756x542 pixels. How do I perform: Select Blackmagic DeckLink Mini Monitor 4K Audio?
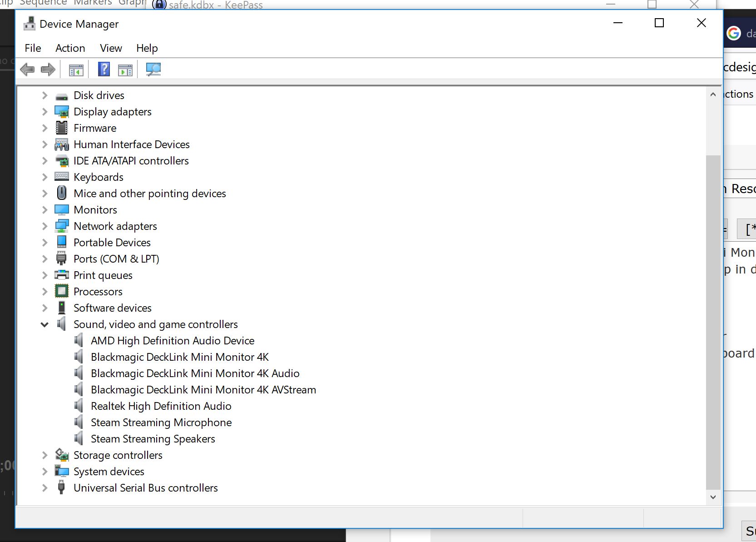coord(195,373)
